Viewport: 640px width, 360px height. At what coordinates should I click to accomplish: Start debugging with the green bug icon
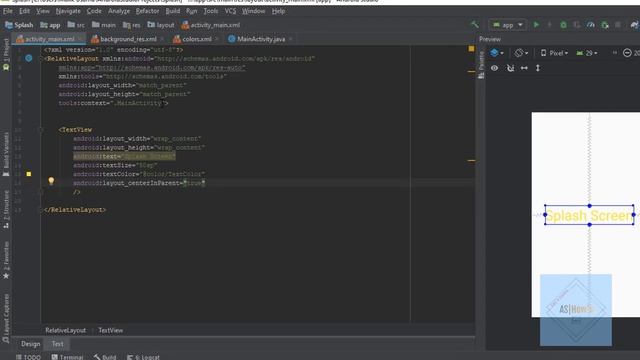click(563, 25)
